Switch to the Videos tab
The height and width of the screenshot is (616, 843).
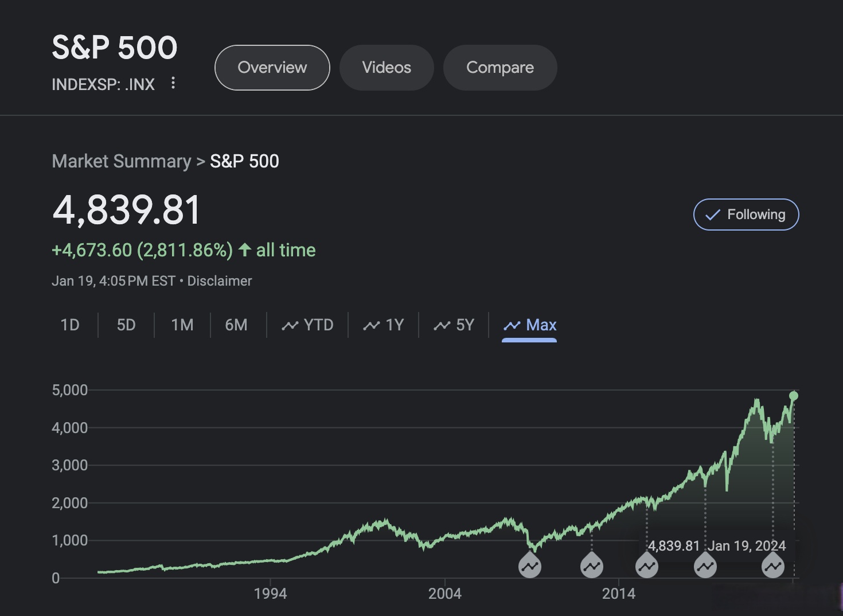click(x=387, y=68)
